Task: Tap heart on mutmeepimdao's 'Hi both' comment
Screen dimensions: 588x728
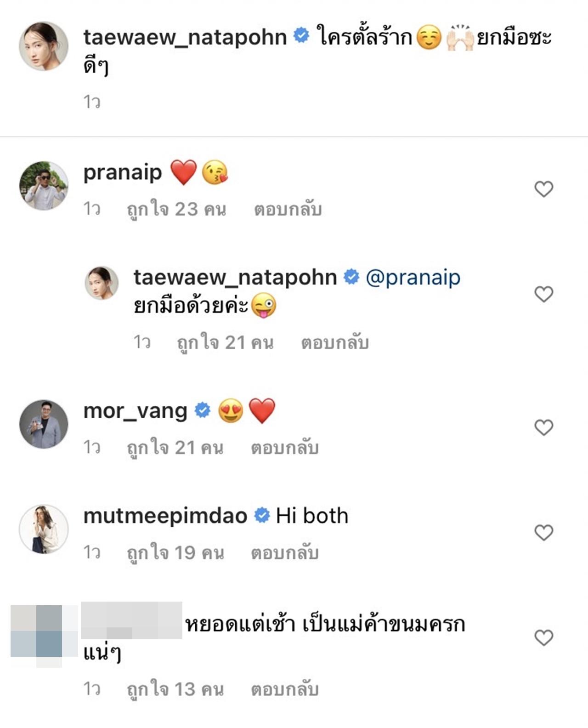Action: [x=543, y=533]
